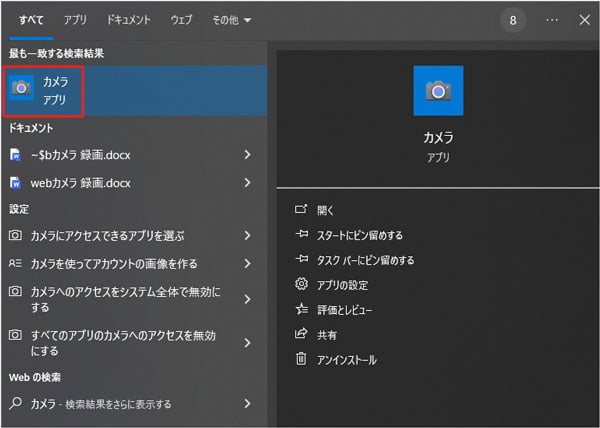Click 共有 to share the app
The height and width of the screenshot is (428, 600).
tap(327, 335)
